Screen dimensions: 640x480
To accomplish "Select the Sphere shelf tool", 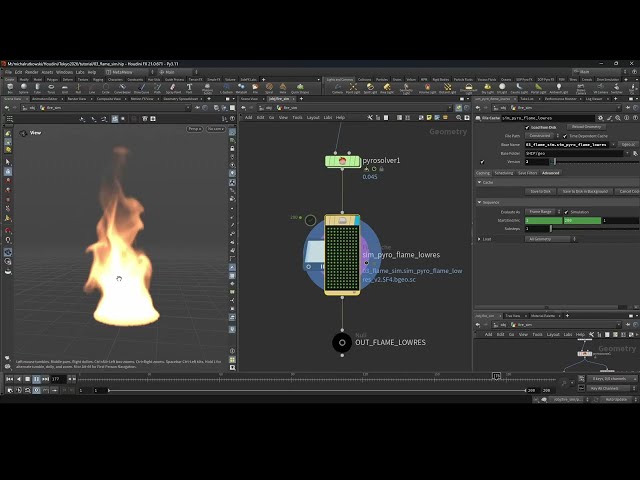I will [24, 88].
